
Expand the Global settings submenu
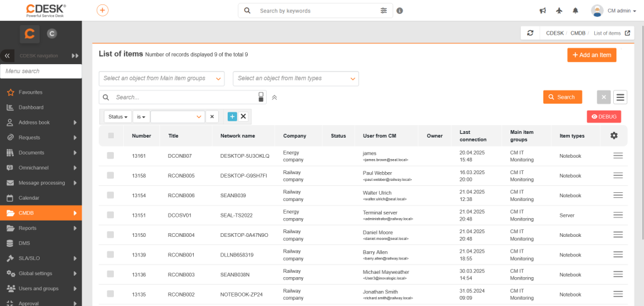point(75,273)
